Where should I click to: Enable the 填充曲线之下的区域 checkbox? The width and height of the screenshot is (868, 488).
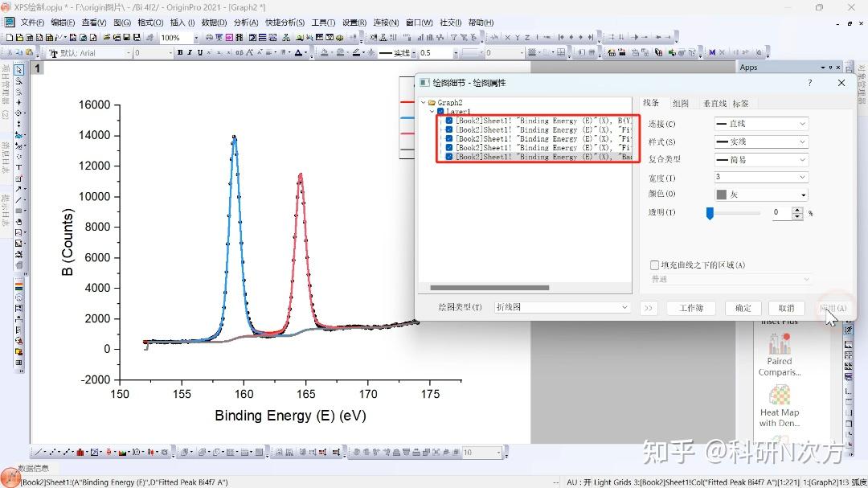654,266
